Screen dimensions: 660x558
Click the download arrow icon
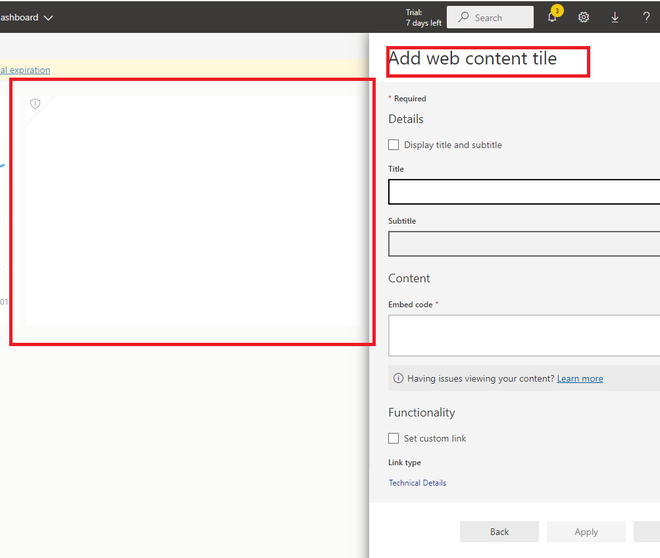click(x=615, y=17)
